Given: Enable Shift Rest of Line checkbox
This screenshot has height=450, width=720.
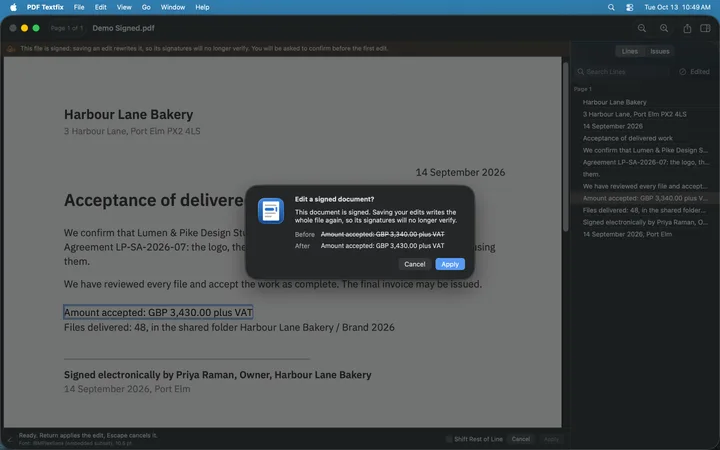Looking at the screenshot, I should tap(449, 439).
